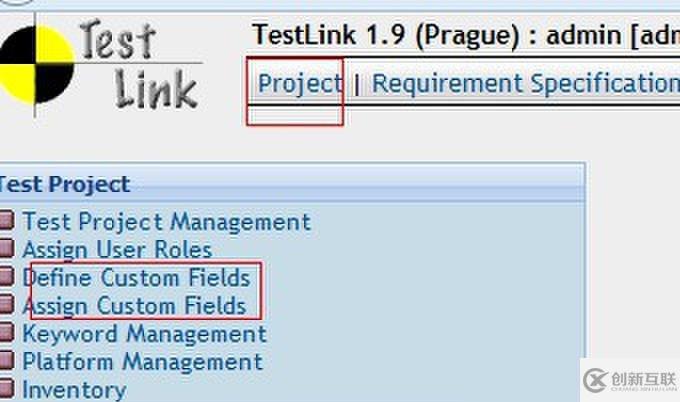Click the TestLink logo
This screenshot has height=402, width=680.
tap(100, 63)
